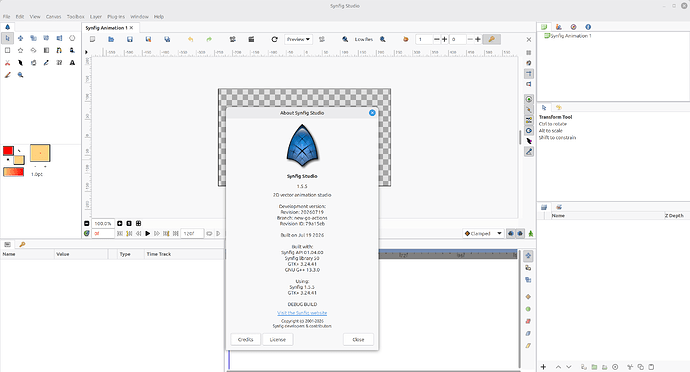Increase past onion skin count with plus
The width and height of the screenshot is (690, 372).
(444, 39)
